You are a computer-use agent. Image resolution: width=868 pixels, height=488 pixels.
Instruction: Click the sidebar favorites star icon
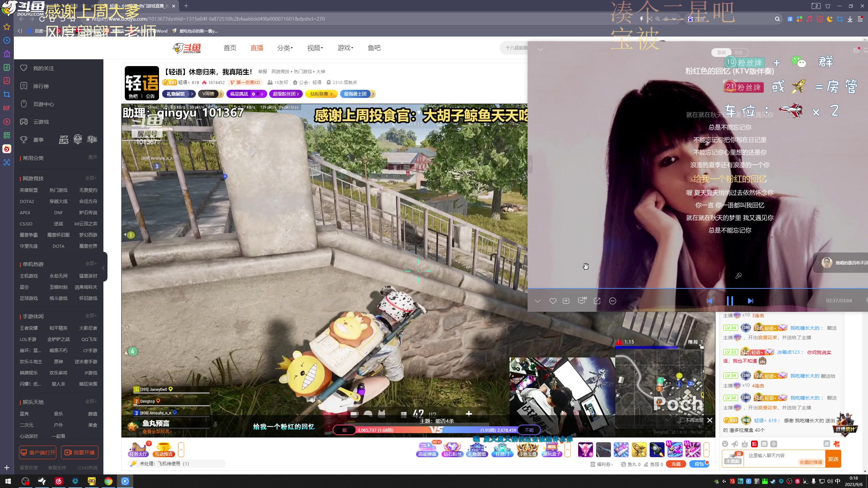(x=7, y=27)
